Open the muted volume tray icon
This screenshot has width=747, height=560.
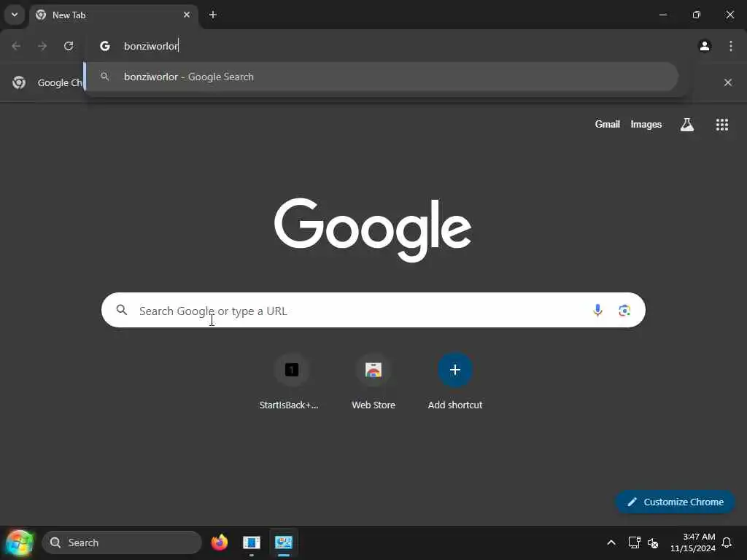(653, 542)
